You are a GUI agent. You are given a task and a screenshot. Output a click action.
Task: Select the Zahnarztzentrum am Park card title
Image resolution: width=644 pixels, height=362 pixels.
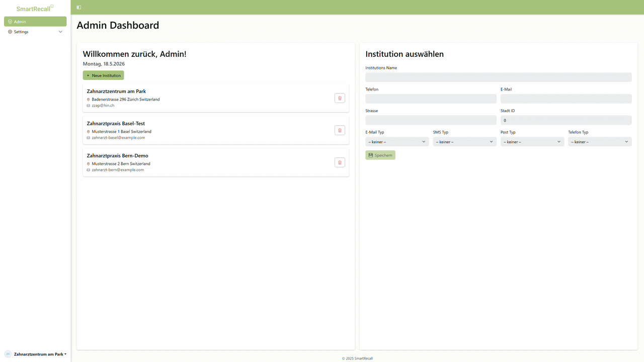(x=116, y=92)
